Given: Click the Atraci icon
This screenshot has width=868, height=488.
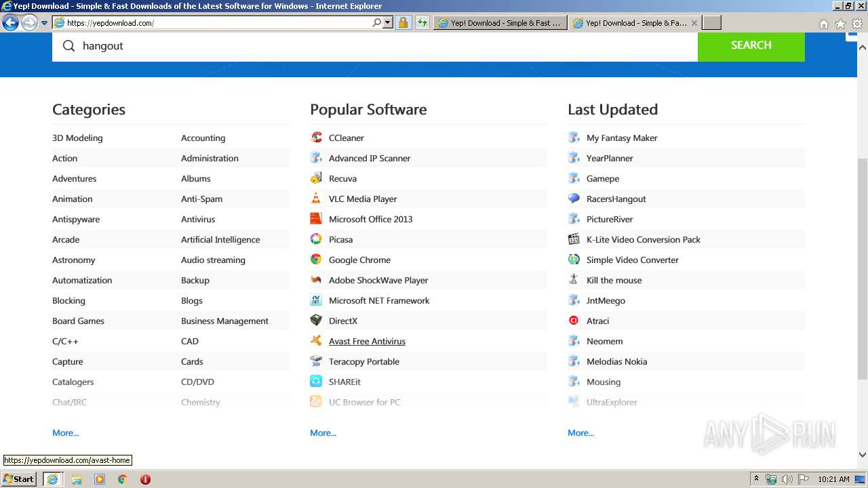Looking at the screenshot, I should (574, 321).
